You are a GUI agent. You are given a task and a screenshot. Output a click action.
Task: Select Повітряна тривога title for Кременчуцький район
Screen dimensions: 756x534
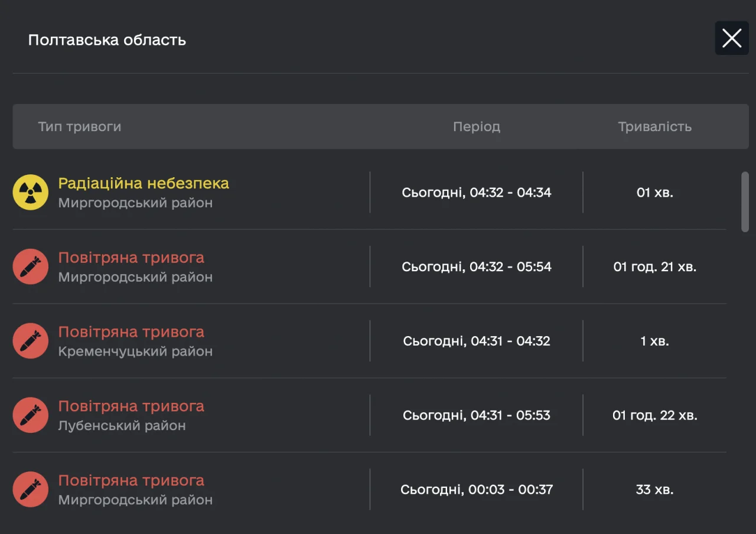pos(131,332)
